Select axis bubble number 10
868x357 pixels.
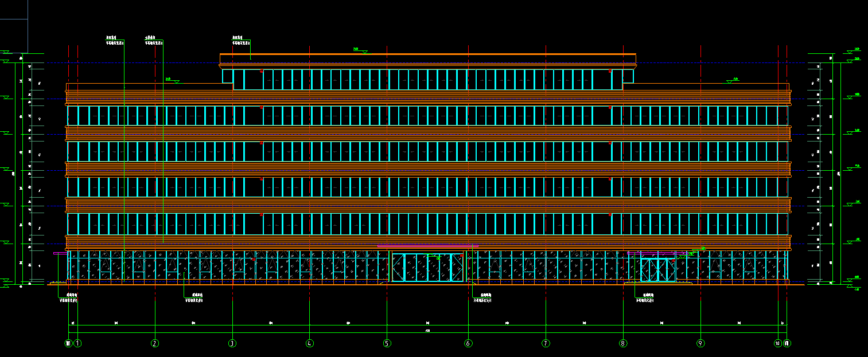tap(777, 344)
